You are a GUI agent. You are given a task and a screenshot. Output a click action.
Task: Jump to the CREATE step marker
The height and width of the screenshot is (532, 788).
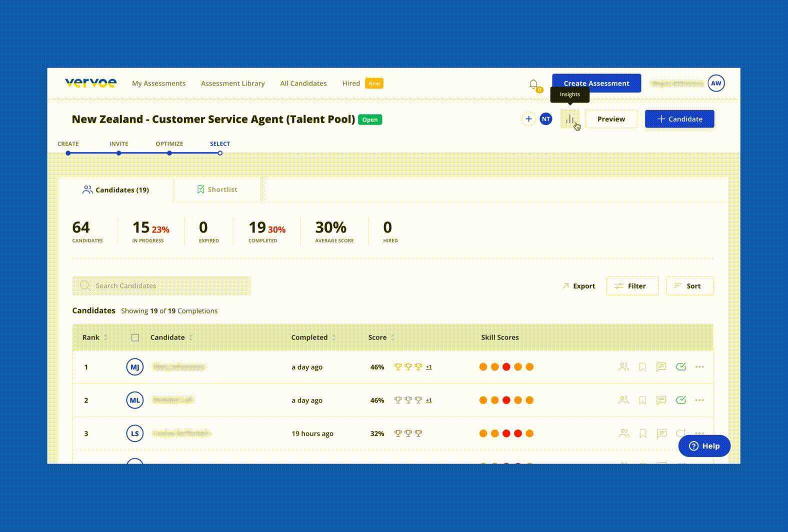[x=68, y=153]
